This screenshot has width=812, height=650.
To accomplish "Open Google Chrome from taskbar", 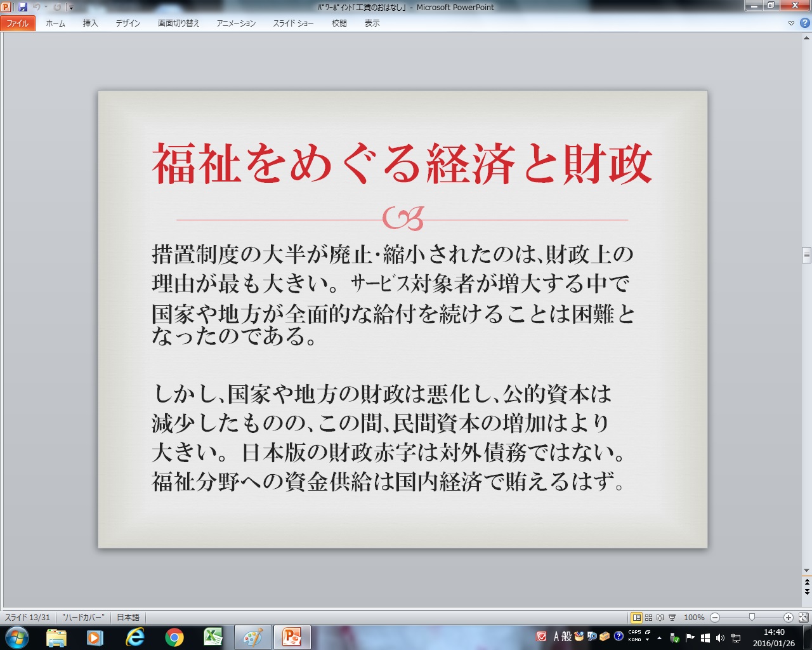I will [x=174, y=637].
